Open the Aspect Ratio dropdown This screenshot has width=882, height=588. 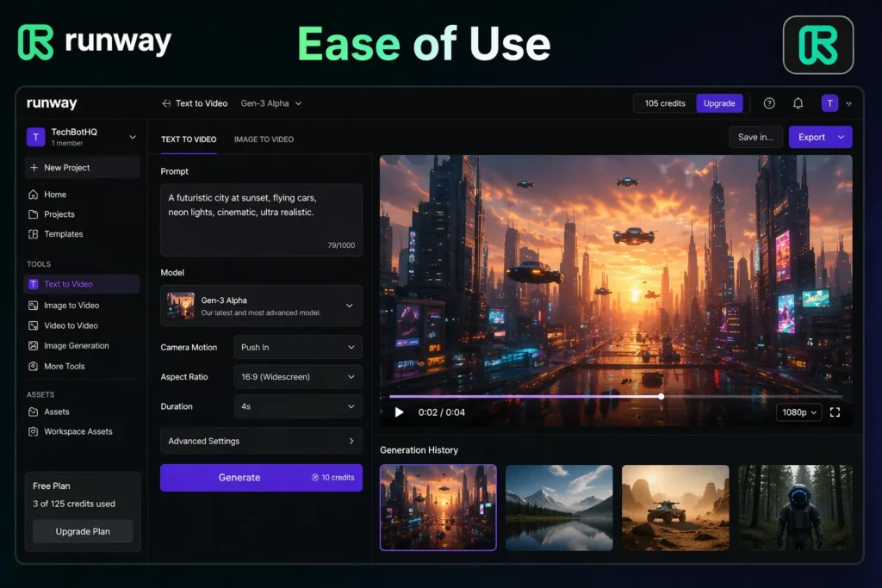tap(298, 376)
